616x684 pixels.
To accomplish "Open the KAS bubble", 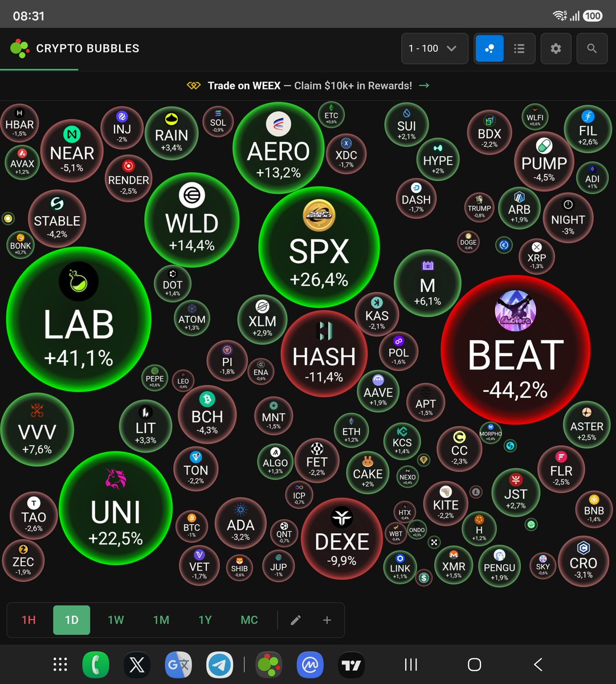I will click(377, 314).
